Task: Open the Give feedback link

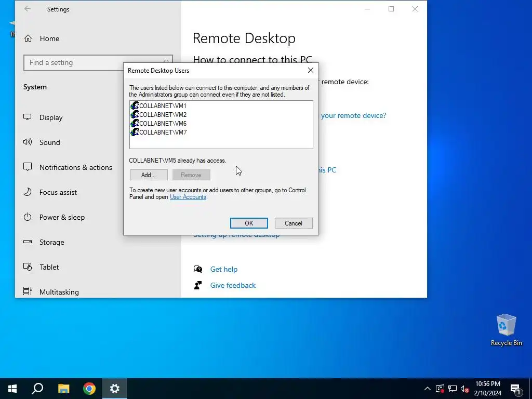Action: click(233, 285)
